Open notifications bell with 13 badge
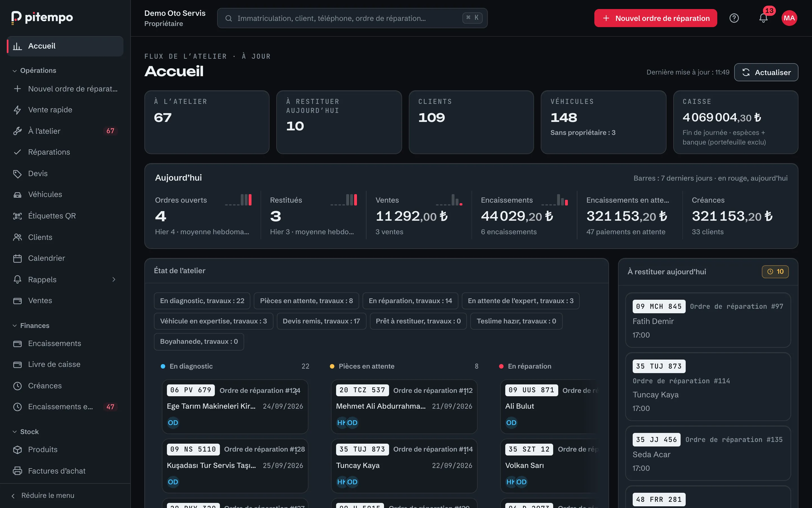Viewport: 812px width, 508px height. click(763, 18)
